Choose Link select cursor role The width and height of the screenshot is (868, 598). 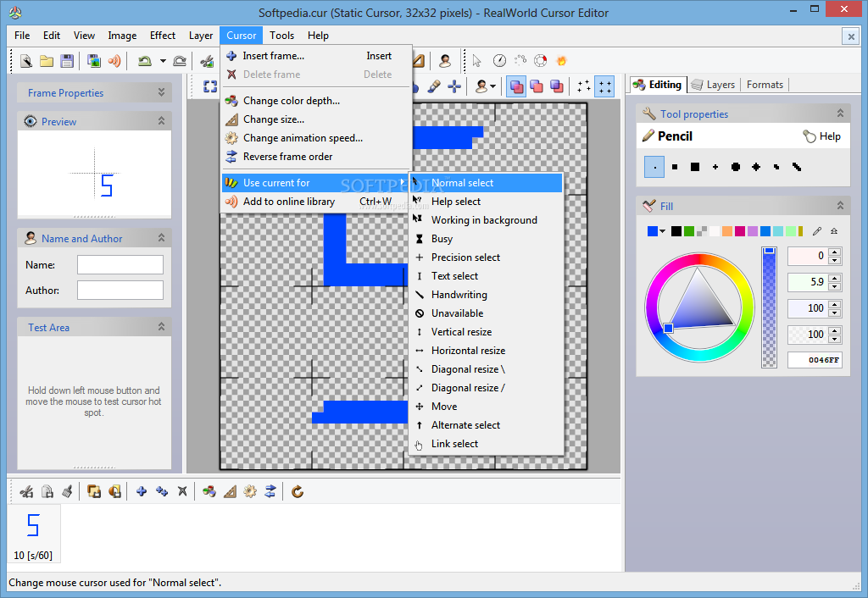click(486, 444)
